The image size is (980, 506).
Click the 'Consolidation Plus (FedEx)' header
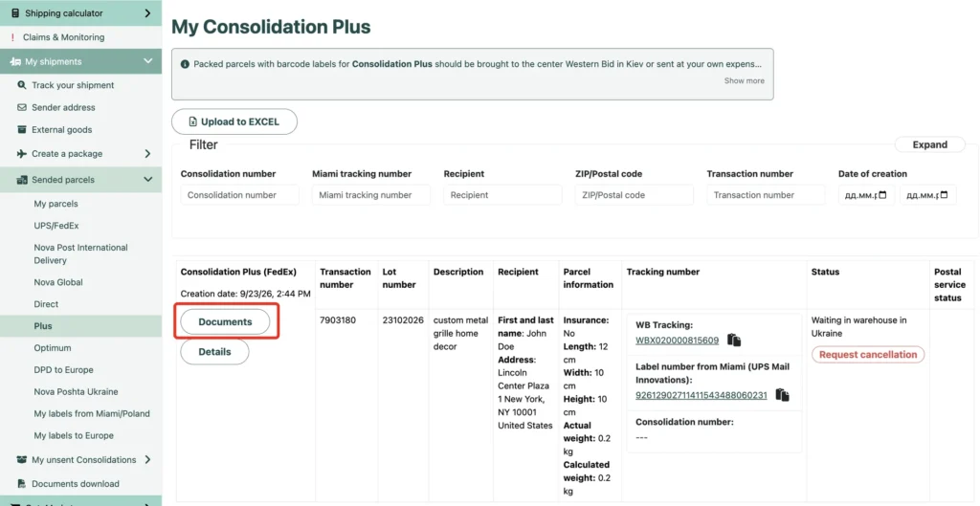238,272
